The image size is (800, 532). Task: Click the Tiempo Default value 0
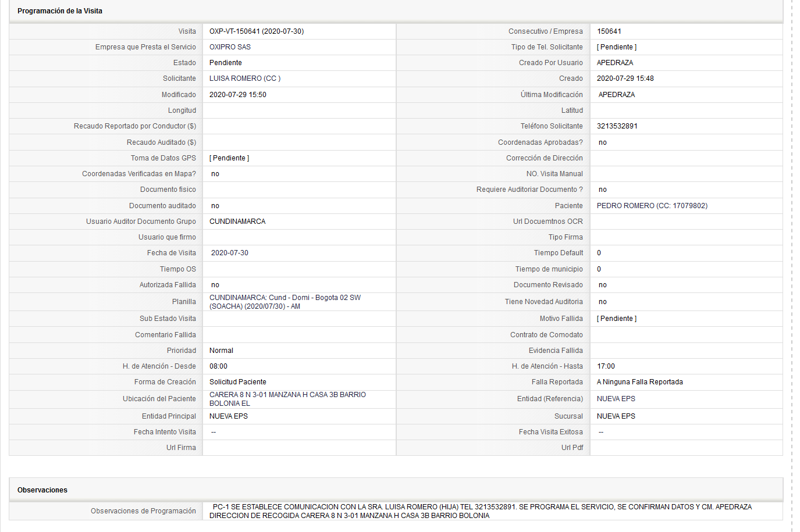[599, 253]
